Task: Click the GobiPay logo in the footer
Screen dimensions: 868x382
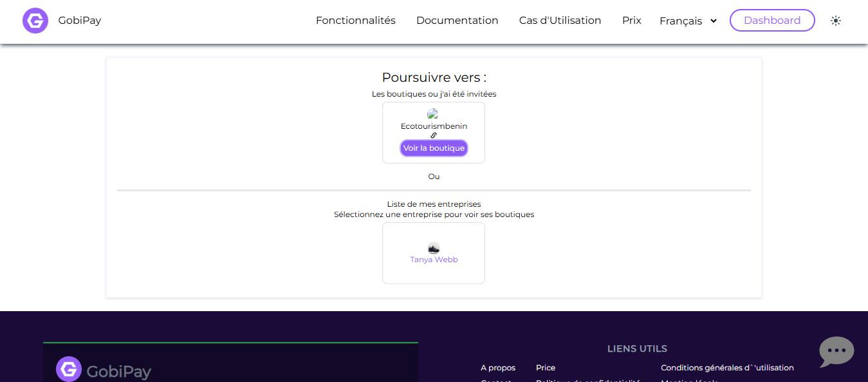Action: tap(103, 369)
